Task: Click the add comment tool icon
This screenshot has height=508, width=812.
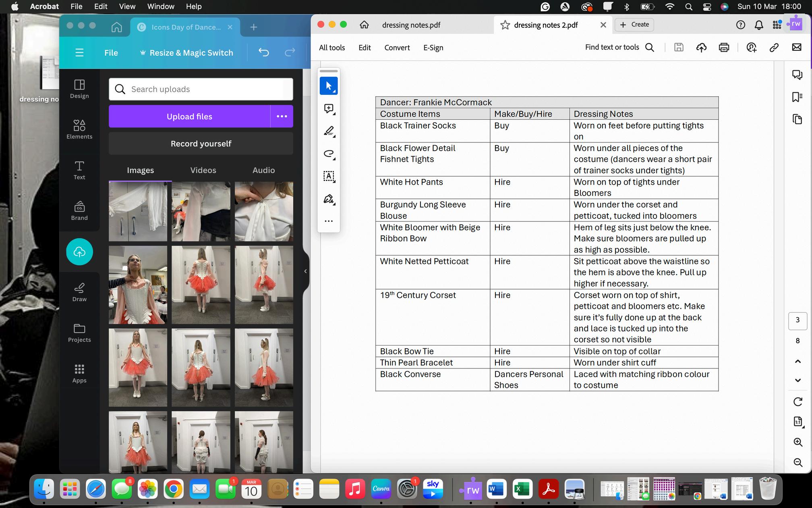Action: (328, 108)
